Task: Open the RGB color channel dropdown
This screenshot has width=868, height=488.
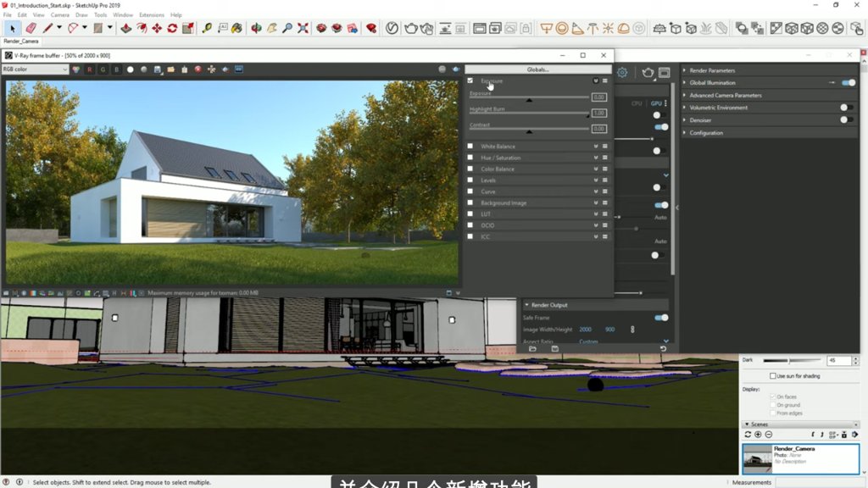Action: click(35, 69)
